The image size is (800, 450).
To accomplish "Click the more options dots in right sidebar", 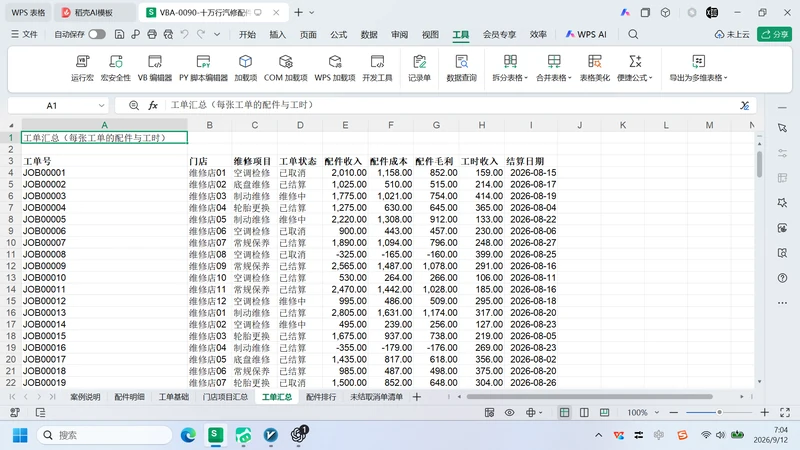I will [x=782, y=303].
